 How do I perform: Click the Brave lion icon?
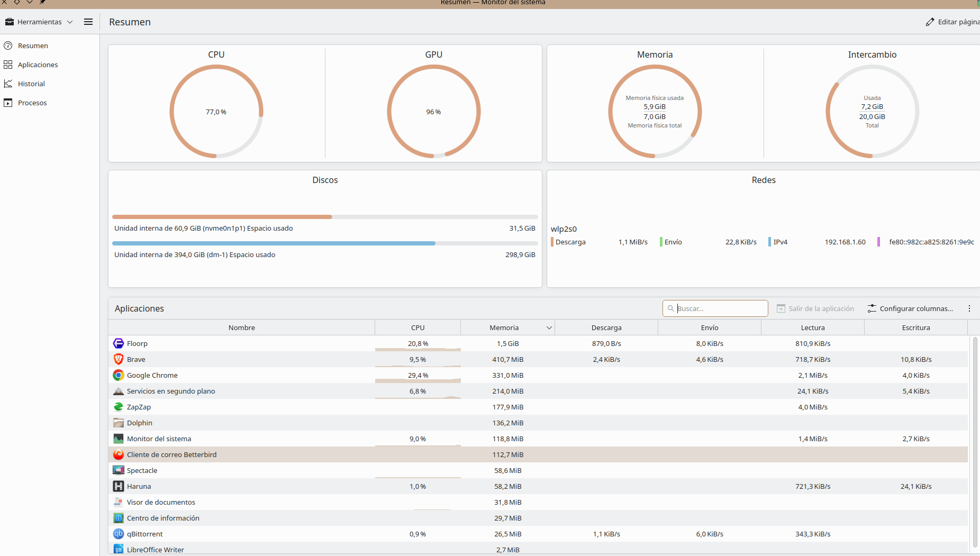tap(119, 359)
